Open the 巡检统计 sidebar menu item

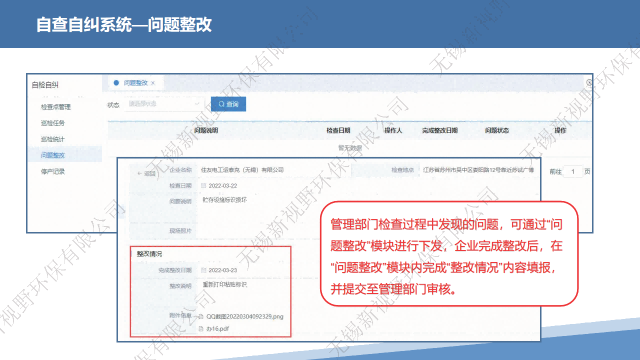coord(53,139)
